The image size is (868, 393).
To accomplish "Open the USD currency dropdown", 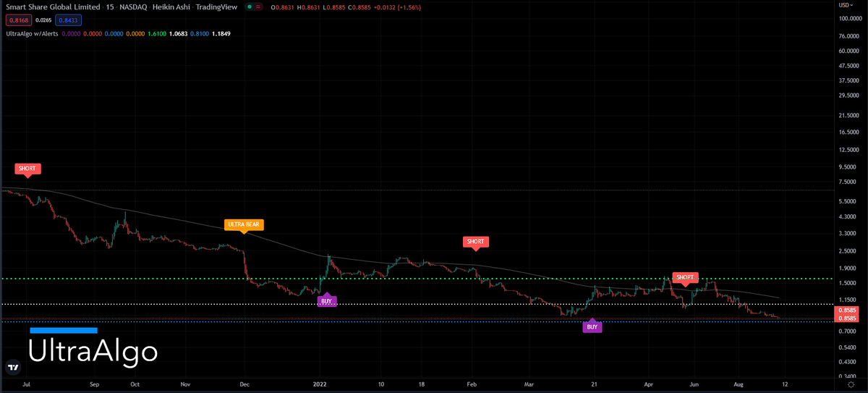I will (845, 5).
